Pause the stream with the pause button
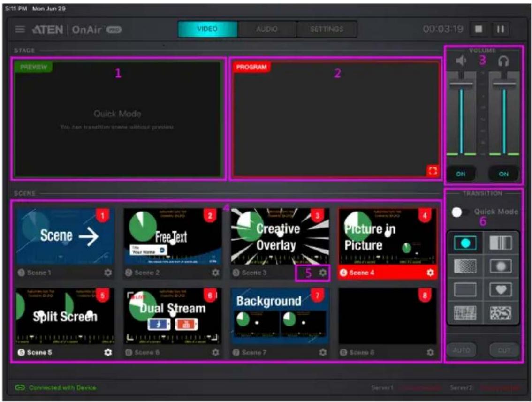Image resolution: width=532 pixels, height=402 pixels. click(501, 29)
